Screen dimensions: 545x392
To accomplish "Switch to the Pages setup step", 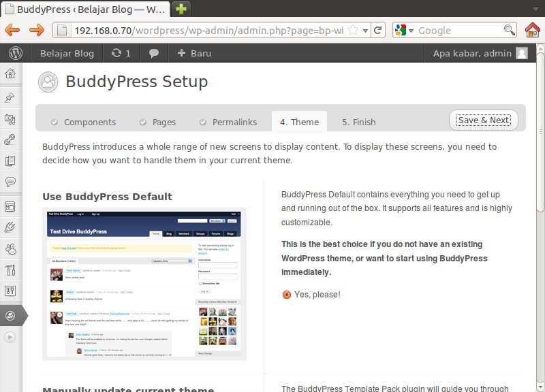I will pyautogui.click(x=158, y=122).
